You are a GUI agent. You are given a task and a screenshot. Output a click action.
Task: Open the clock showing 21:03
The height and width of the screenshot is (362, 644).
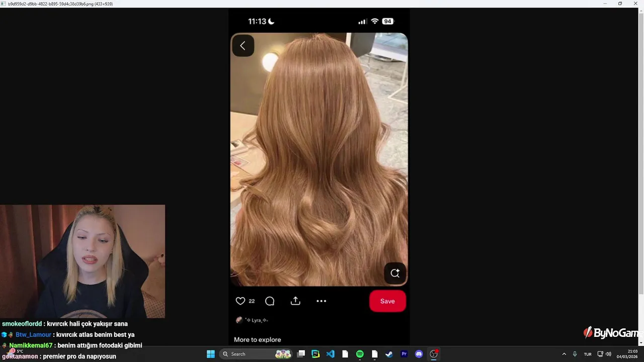pos(627,354)
